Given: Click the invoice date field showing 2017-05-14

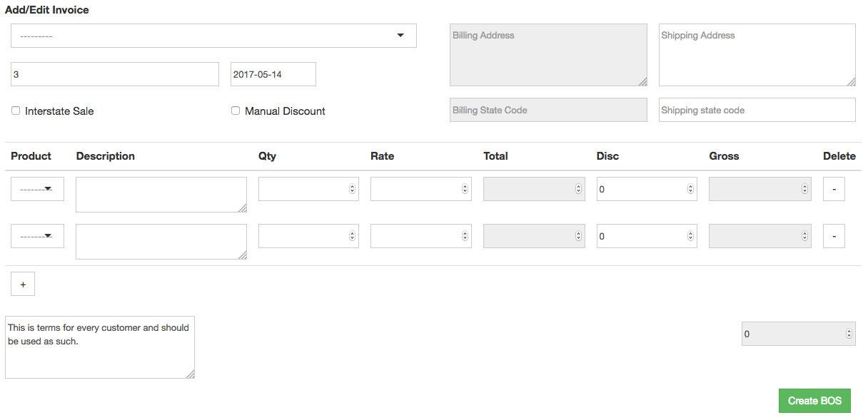Looking at the screenshot, I should [x=273, y=74].
